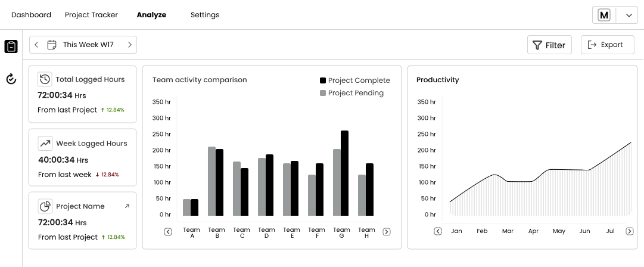Click the calendar icon beside This Week W17
644x267 pixels.
(x=52, y=45)
